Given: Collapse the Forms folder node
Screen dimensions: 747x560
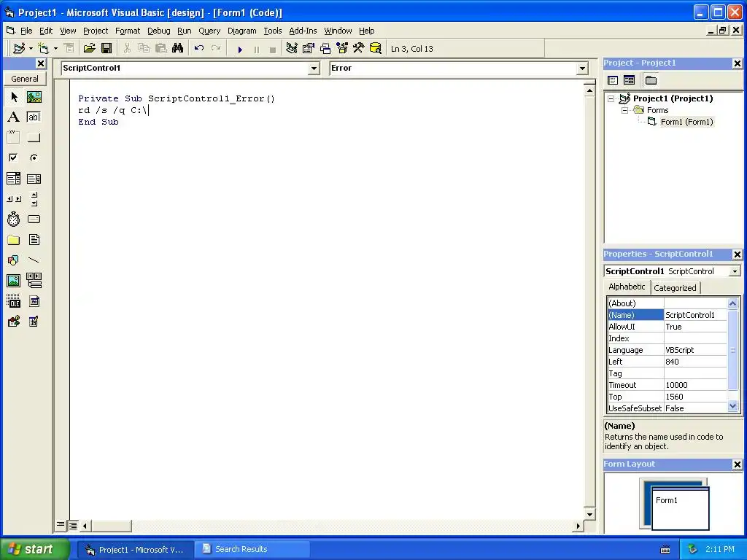Looking at the screenshot, I should click(624, 111).
